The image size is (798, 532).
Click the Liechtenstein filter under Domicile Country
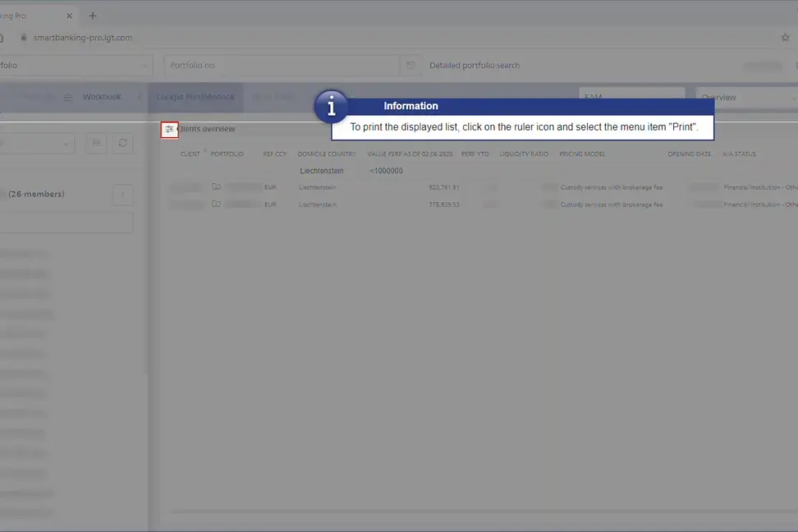coord(322,171)
